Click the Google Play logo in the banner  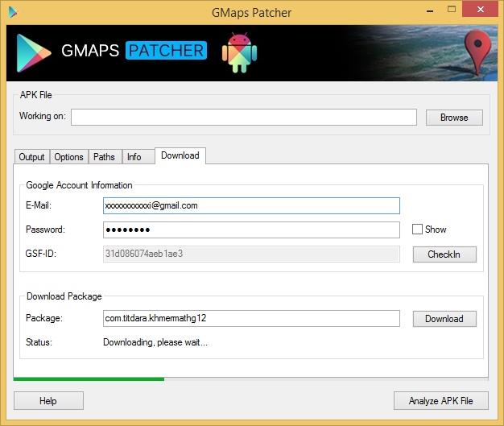34,53
